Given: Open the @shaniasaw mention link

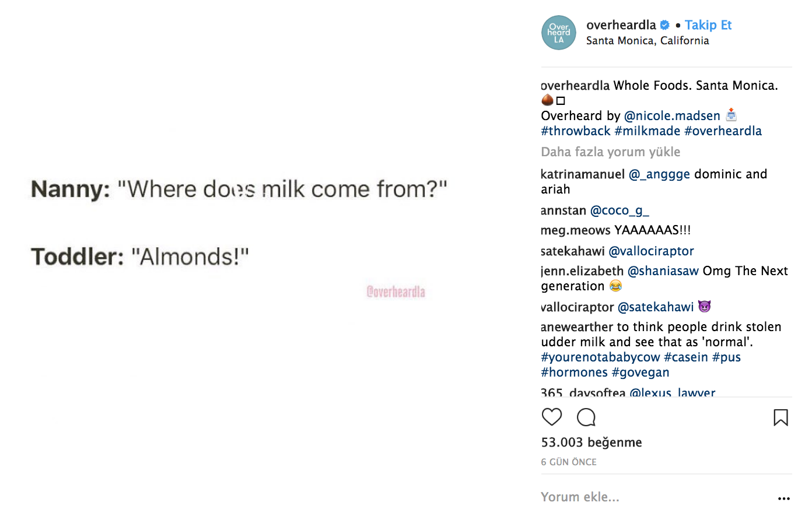Looking at the screenshot, I should pyautogui.click(x=663, y=271).
